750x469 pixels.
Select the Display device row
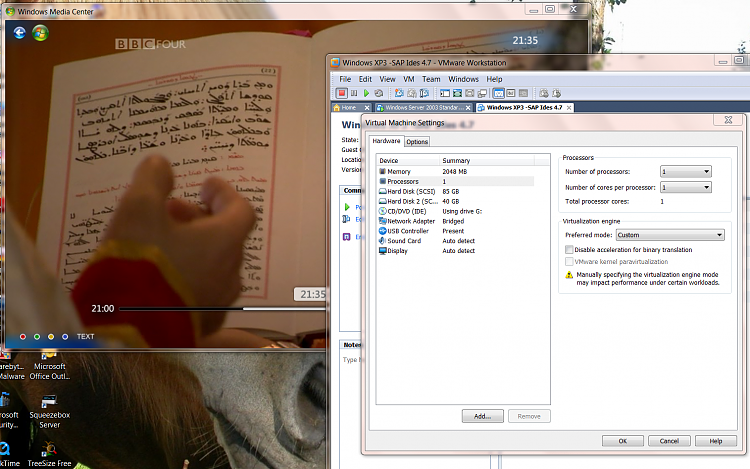tap(456, 251)
